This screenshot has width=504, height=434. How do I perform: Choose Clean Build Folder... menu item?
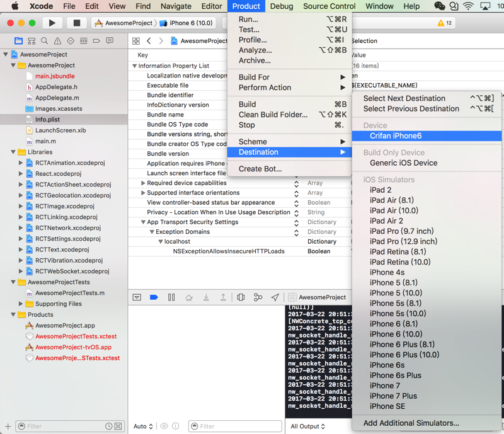pos(289,115)
